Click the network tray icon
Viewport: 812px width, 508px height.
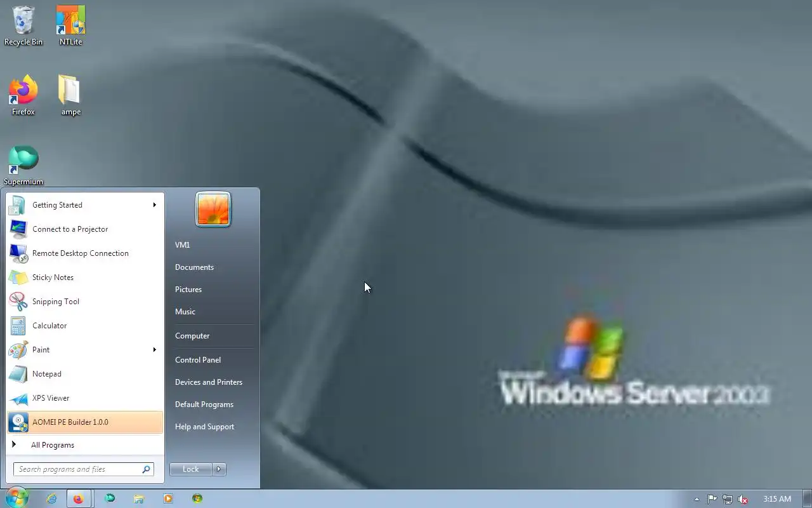(x=728, y=499)
